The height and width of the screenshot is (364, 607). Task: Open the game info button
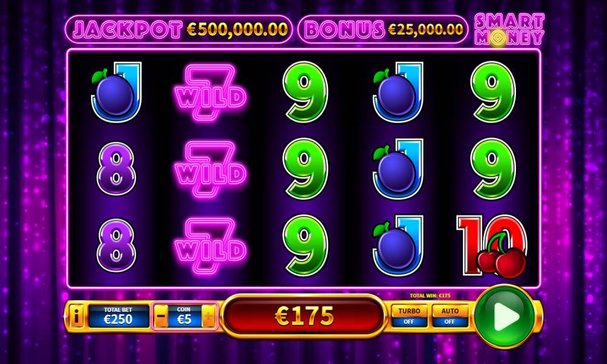[x=76, y=317]
